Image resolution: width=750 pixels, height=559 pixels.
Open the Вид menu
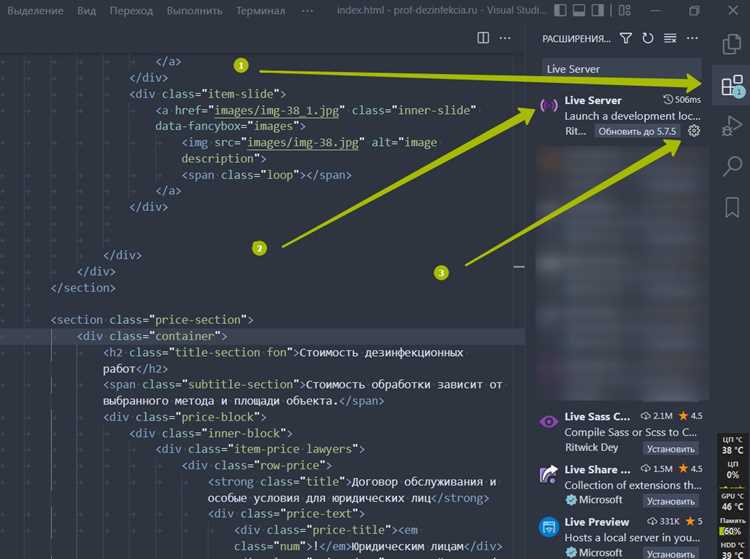pos(86,11)
